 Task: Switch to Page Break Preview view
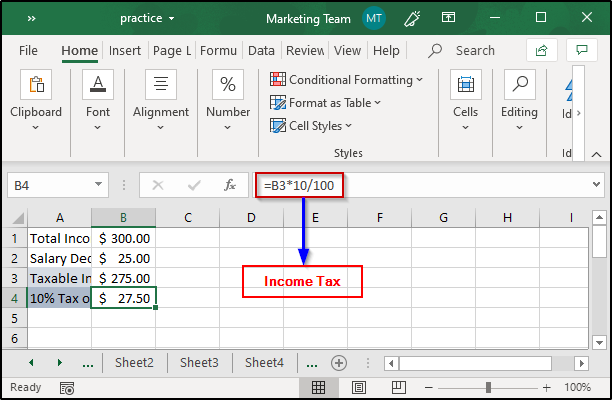coord(399,387)
